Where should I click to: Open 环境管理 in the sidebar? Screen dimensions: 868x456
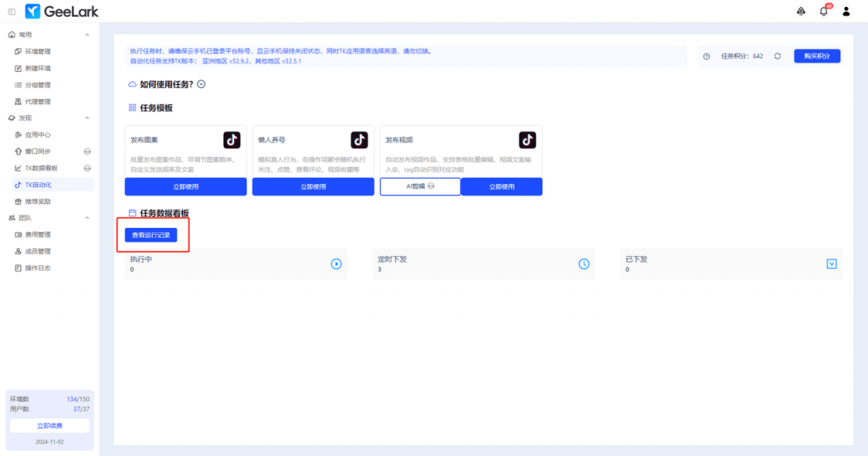coord(37,52)
